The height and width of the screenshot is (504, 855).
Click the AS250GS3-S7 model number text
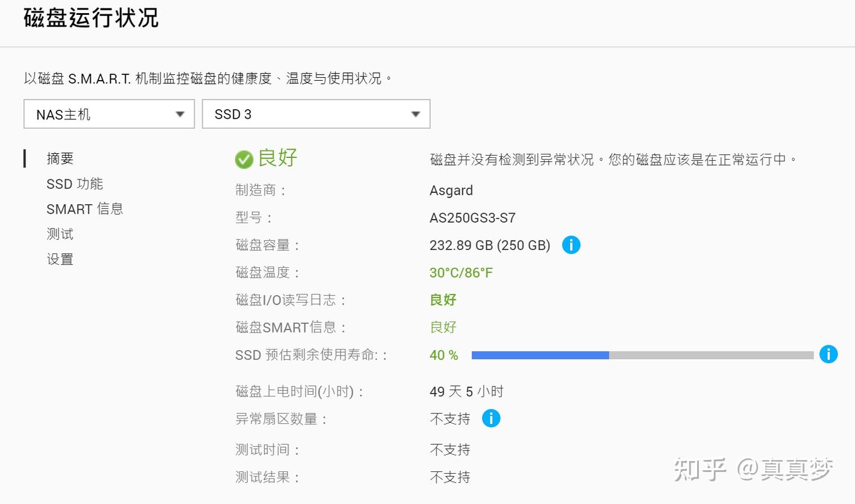tap(472, 218)
